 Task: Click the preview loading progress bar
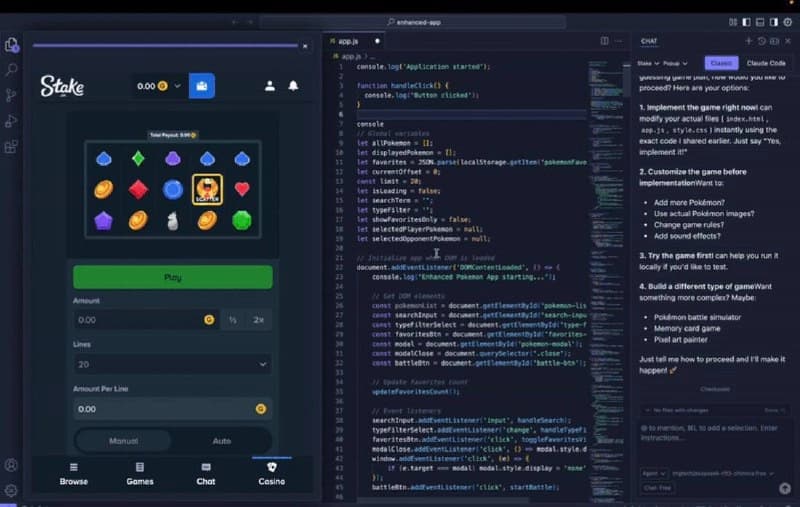coord(165,45)
